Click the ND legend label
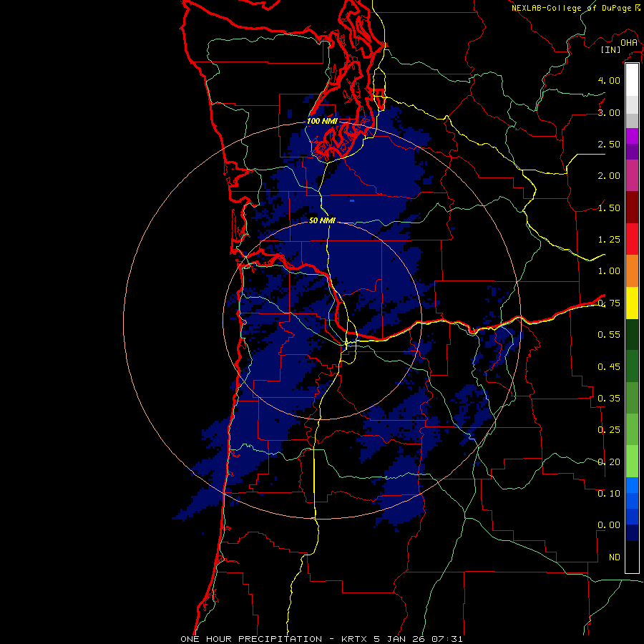Screen dimensions: 644x644 (x=615, y=557)
